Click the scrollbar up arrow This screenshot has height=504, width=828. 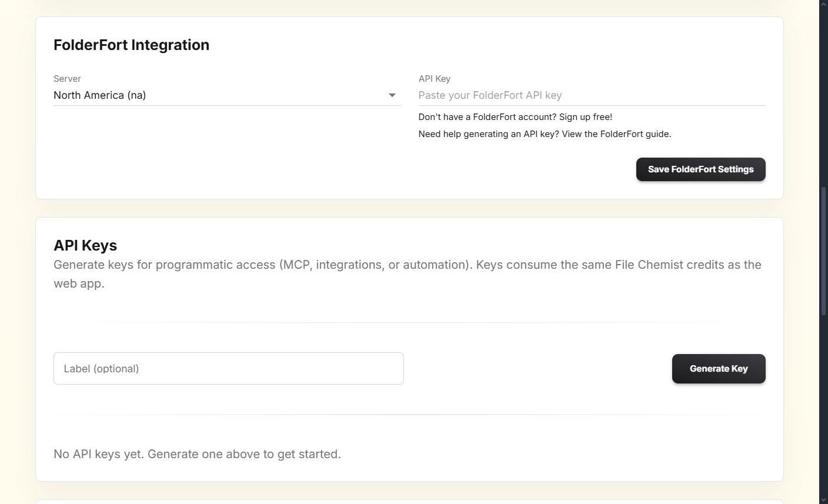[823, 4]
